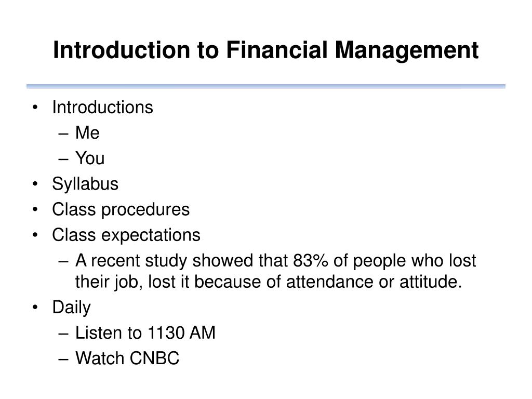Click the dash before Watch CNBC

click(x=63, y=360)
